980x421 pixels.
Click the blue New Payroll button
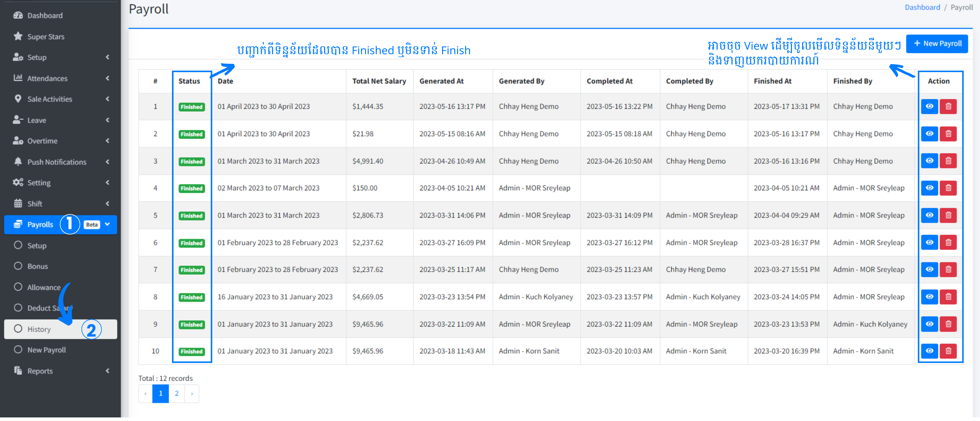[x=937, y=44]
